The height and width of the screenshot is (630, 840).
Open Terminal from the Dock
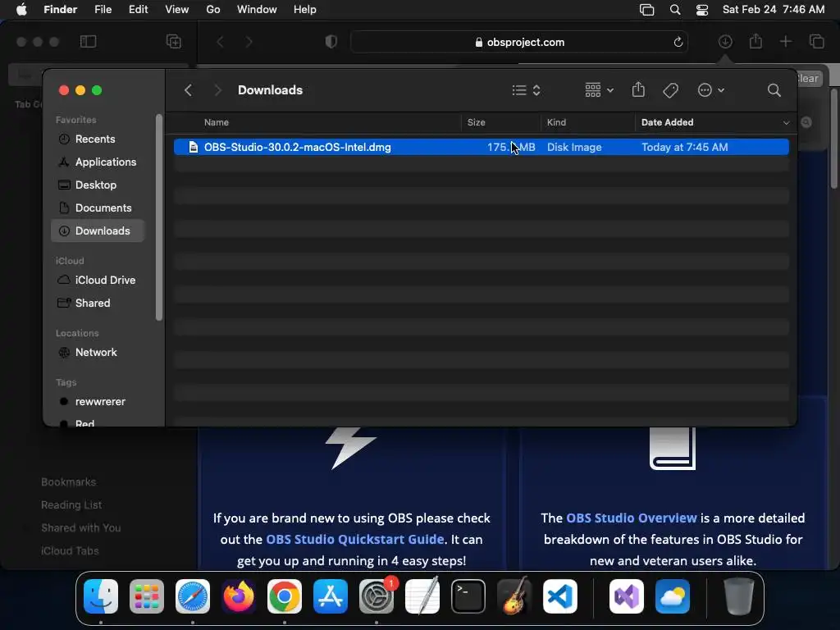[468, 596]
